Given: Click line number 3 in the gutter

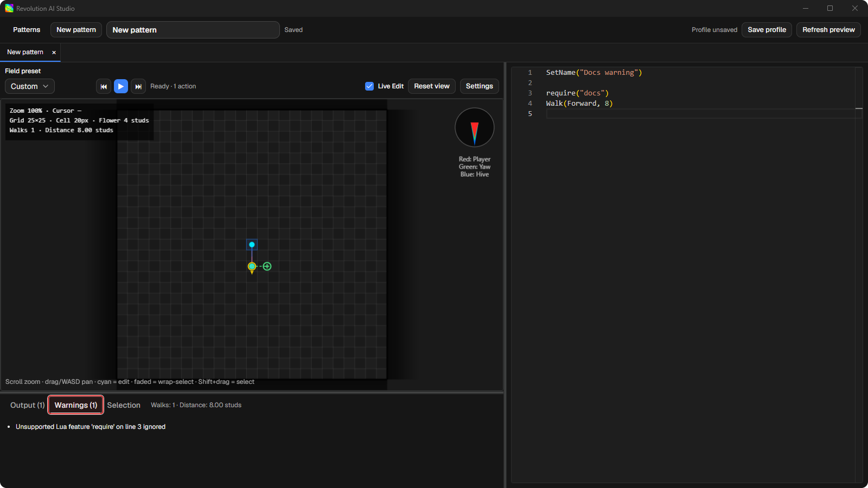Looking at the screenshot, I should [x=530, y=93].
